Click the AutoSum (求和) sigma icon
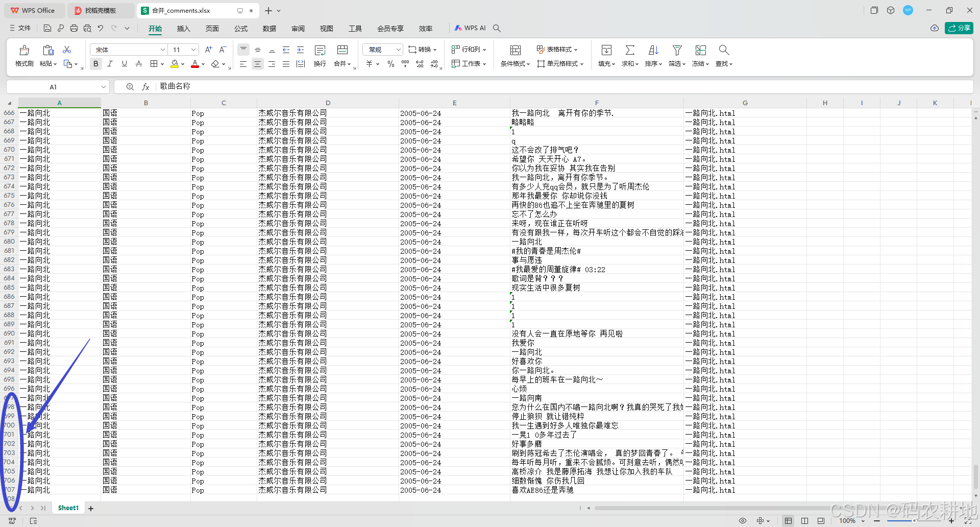 (630, 50)
